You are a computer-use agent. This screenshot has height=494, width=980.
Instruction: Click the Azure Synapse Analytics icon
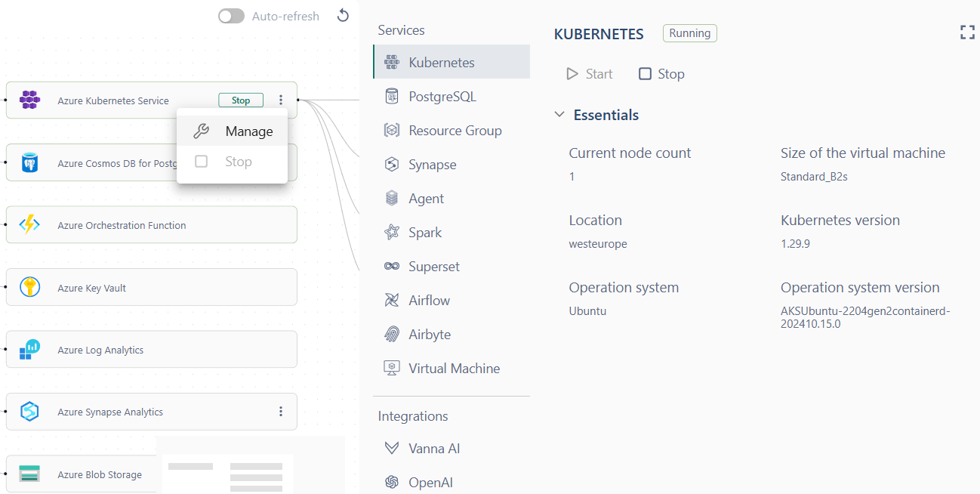point(29,412)
